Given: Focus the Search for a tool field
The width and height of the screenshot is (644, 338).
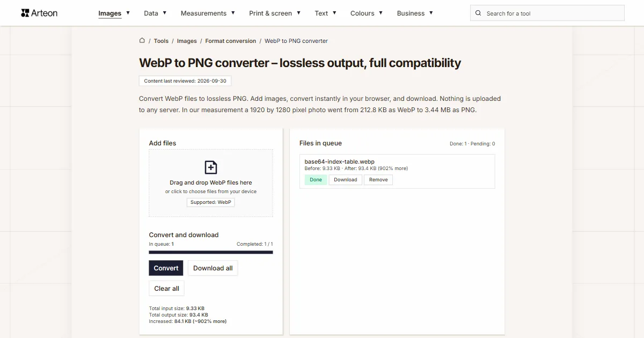Looking at the screenshot, I should coord(547,13).
